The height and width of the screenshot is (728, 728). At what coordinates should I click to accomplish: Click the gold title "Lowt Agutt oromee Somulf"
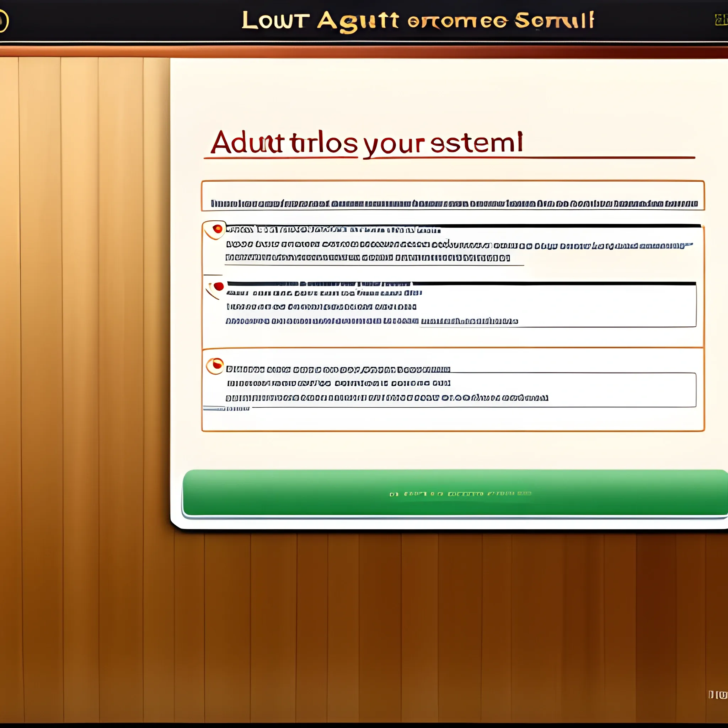418,20
